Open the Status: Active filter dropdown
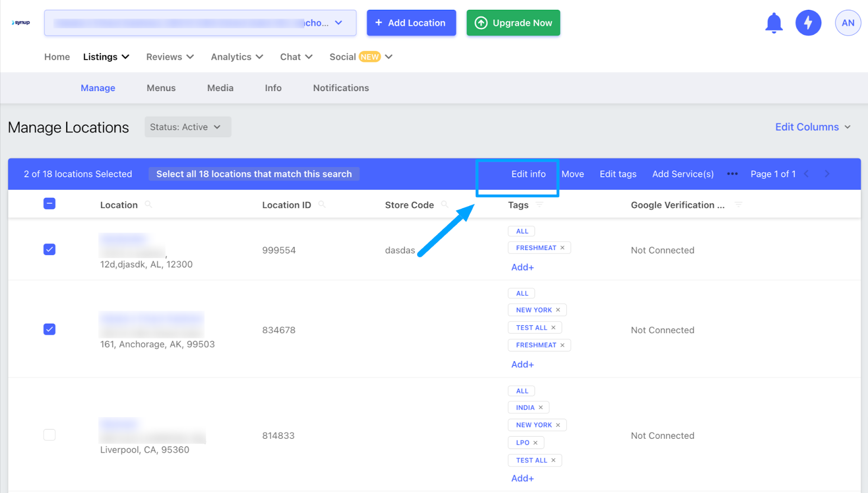This screenshot has height=493, width=868. click(188, 127)
